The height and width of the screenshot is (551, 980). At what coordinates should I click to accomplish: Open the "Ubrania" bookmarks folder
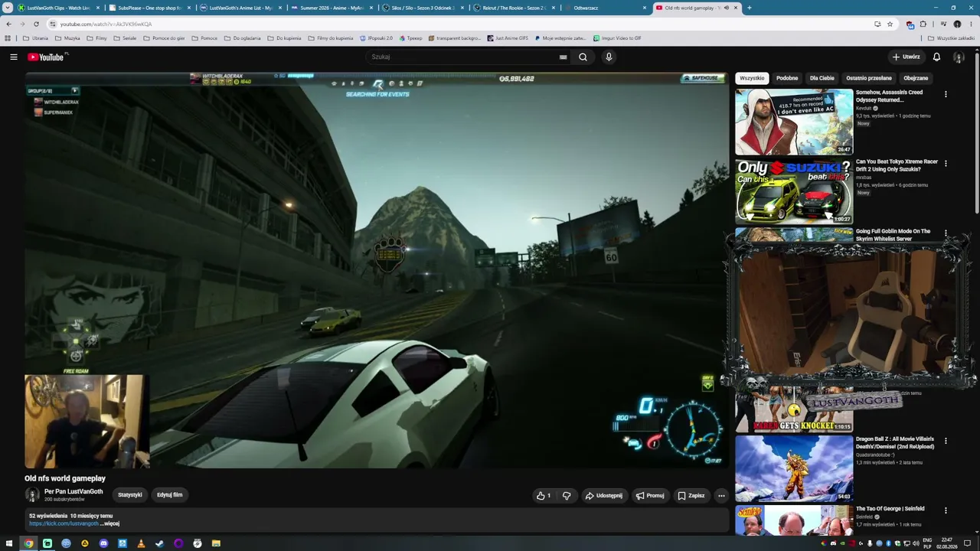tap(36, 37)
